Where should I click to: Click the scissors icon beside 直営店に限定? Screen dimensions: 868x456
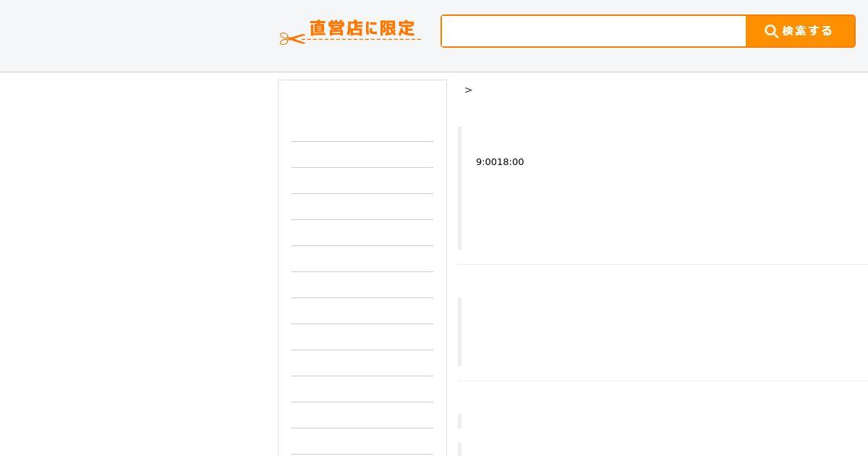pos(292,38)
